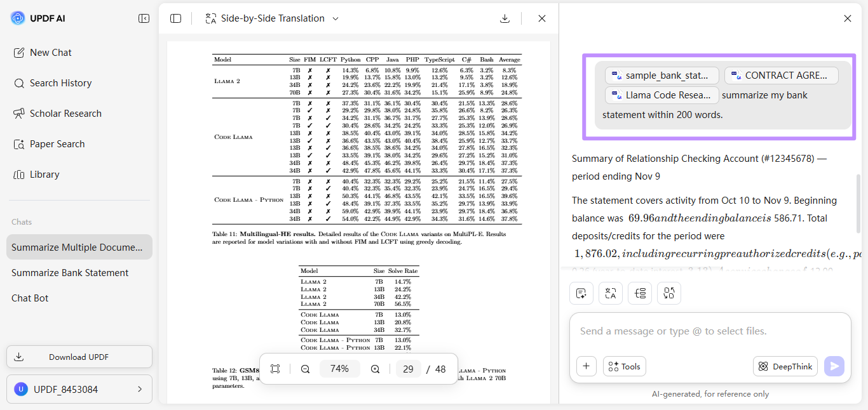Open the CONTRACT AGRE... file chip

tap(782, 76)
